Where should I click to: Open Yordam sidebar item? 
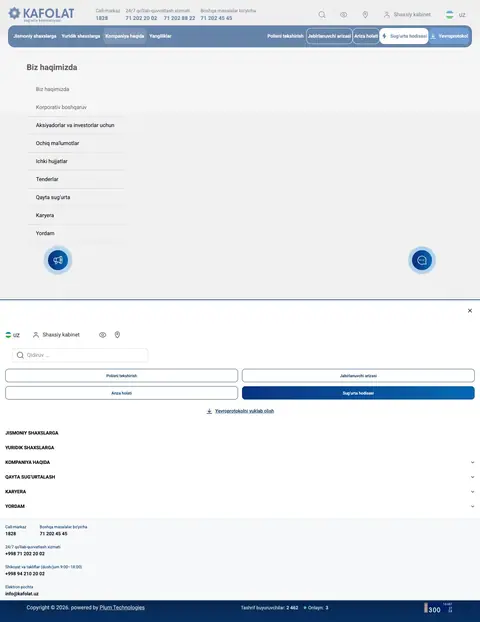pyautogui.click(x=45, y=233)
